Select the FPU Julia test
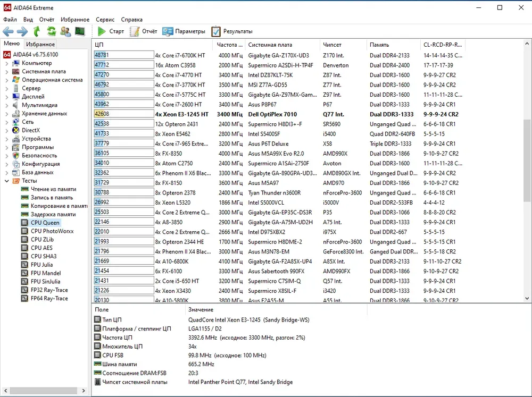Screen dimensions: 532x397 [x=41, y=265]
